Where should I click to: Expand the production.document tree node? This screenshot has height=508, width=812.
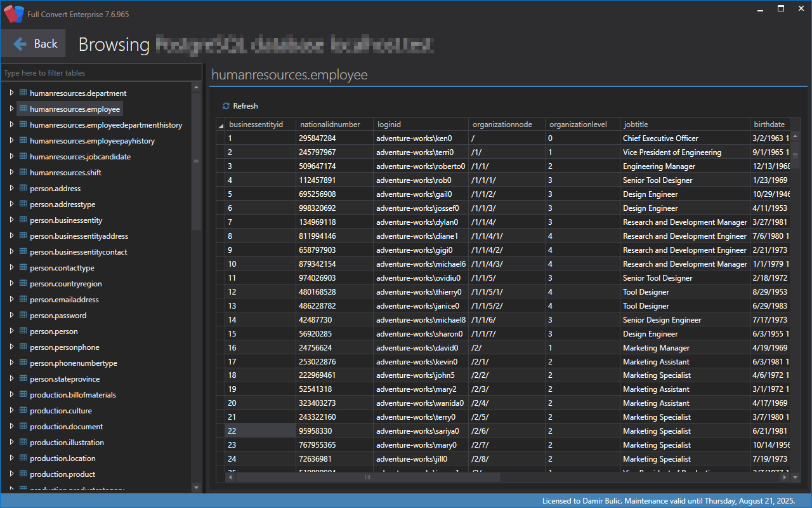(11, 426)
